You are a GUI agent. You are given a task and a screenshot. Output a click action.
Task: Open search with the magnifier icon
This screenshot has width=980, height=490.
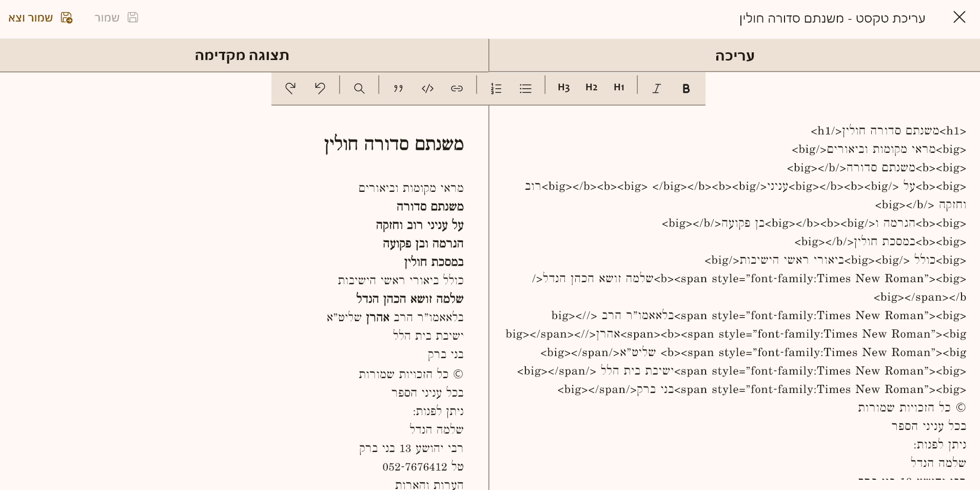pos(359,88)
